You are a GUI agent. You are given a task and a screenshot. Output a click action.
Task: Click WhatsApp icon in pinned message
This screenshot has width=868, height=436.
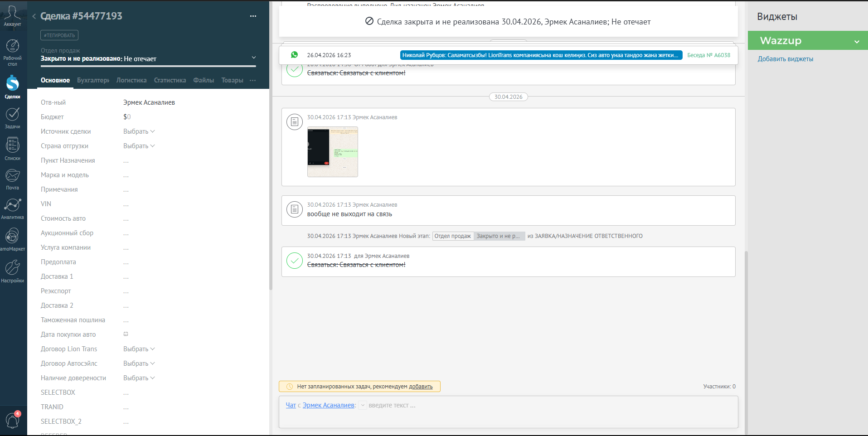pos(295,55)
